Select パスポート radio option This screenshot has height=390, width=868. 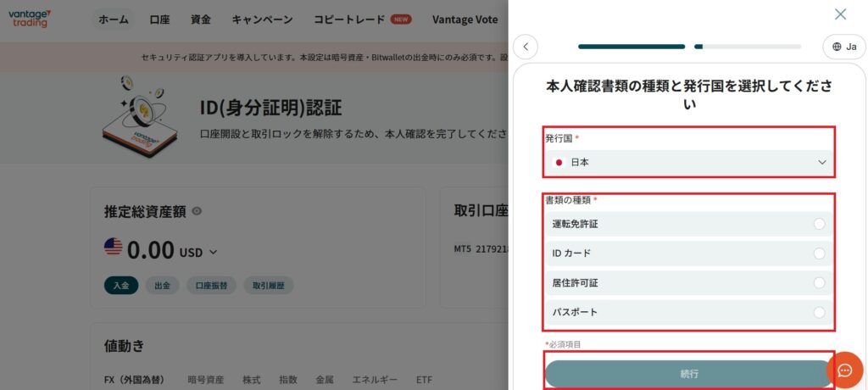[688, 312]
